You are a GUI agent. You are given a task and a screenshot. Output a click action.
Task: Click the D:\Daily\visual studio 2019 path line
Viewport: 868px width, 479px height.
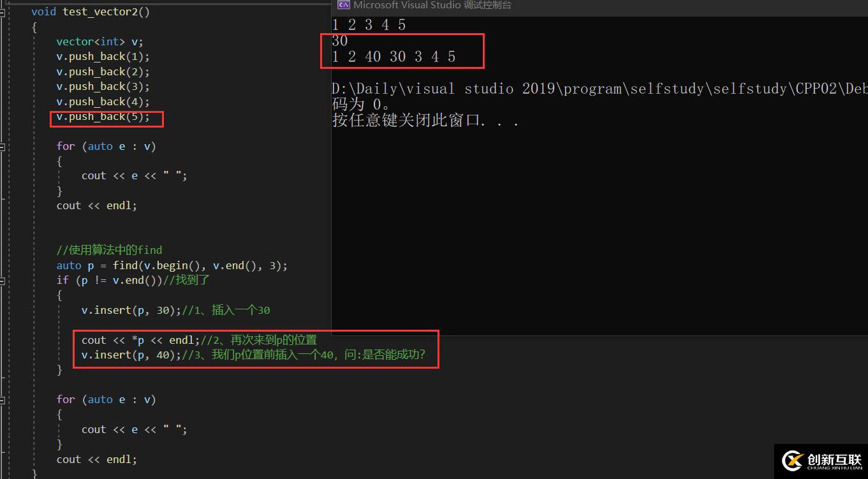[x=600, y=89]
